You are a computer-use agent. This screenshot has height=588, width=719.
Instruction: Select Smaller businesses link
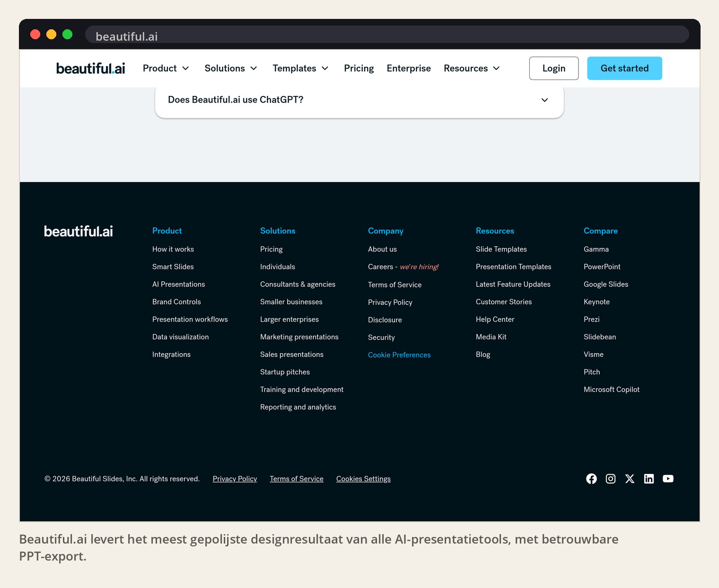[291, 302]
